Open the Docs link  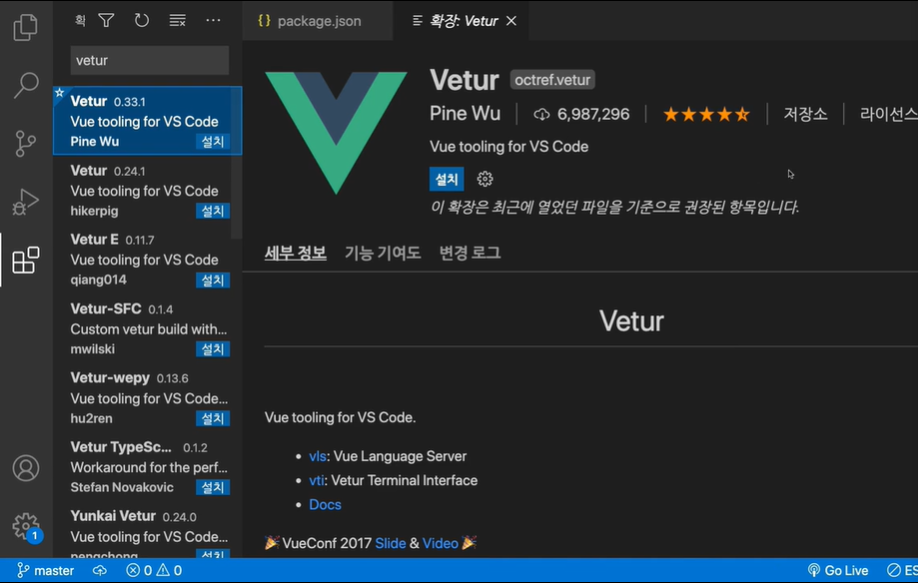tap(325, 505)
